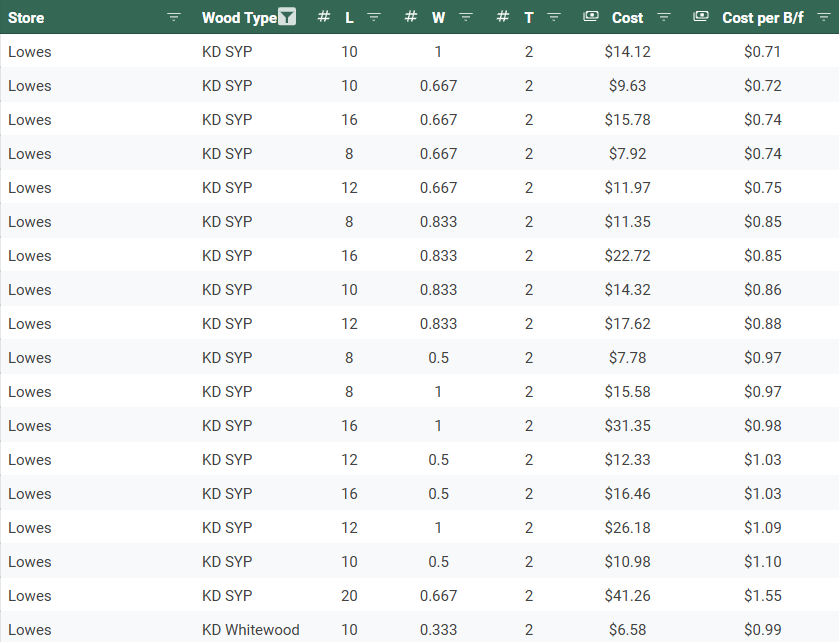Select the $14.32 cost cell

(x=628, y=290)
